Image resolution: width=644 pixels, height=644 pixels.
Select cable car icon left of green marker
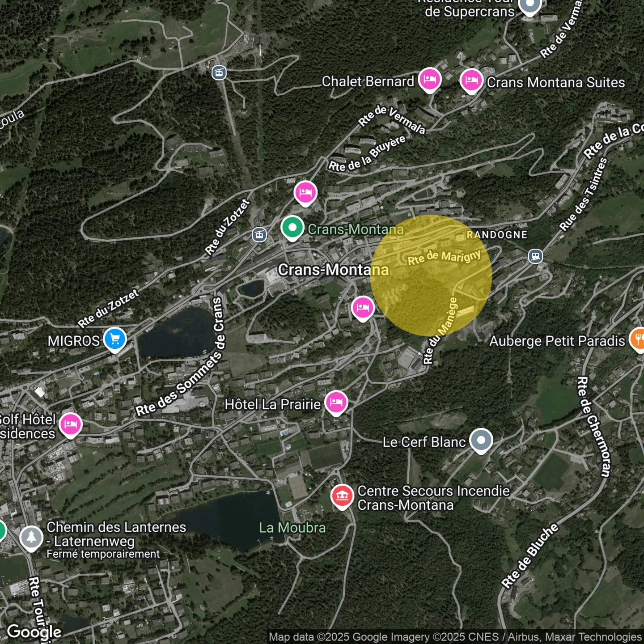[x=259, y=234]
